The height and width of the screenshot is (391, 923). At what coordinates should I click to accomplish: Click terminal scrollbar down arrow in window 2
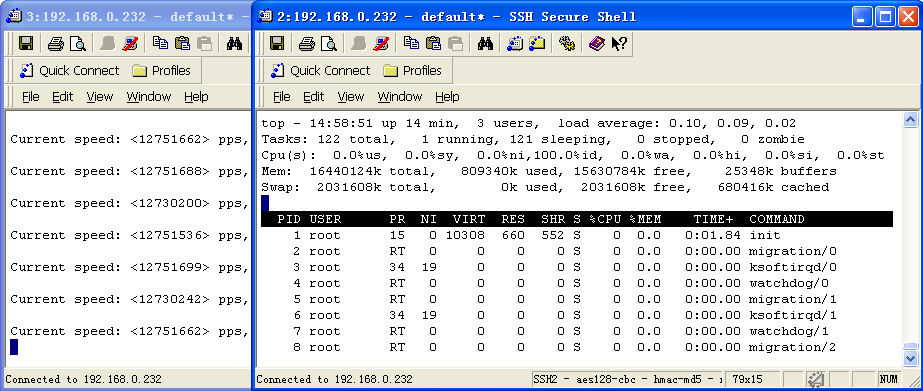click(910, 358)
